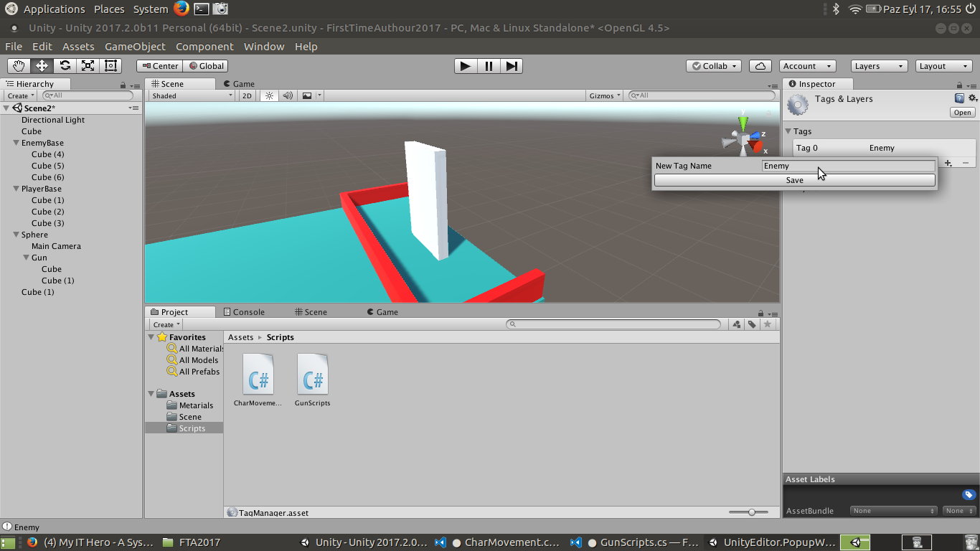Screen dimensions: 980x551
Task: Toggle the Project panel lock
Action: click(760, 313)
